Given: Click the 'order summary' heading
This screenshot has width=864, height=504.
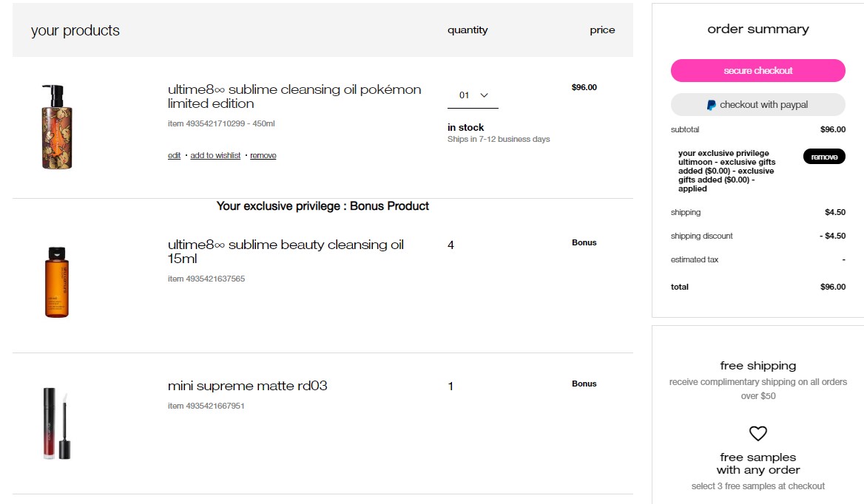Looking at the screenshot, I should (x=757, y=29).
